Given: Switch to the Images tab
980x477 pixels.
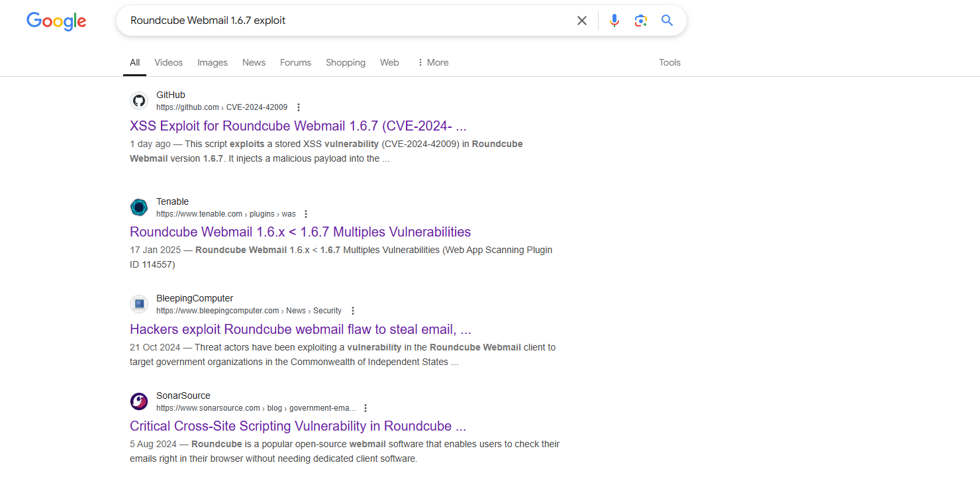Looking at the screenshot, I should (x=213, y=62).
